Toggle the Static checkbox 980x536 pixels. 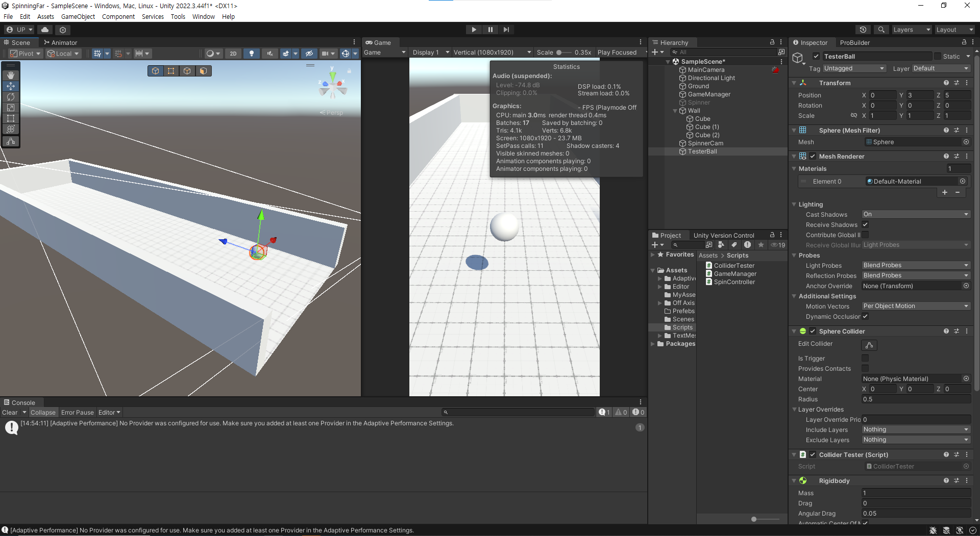937,56
